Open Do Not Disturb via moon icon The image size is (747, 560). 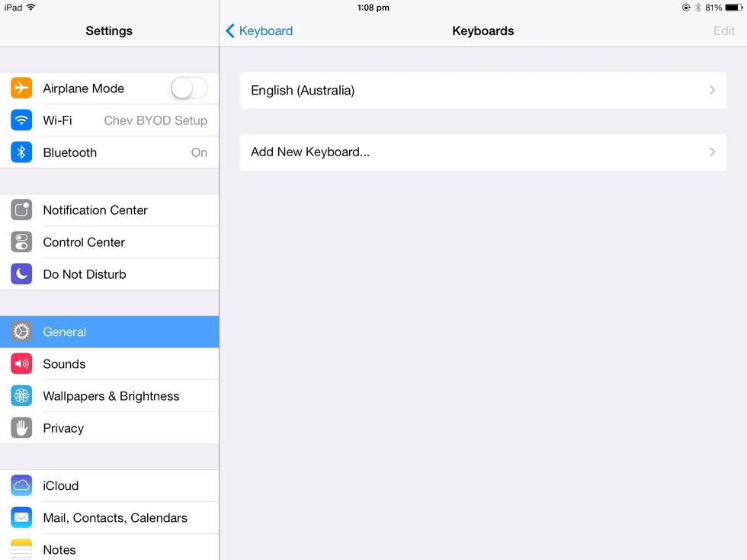click(x=21, y=274)
